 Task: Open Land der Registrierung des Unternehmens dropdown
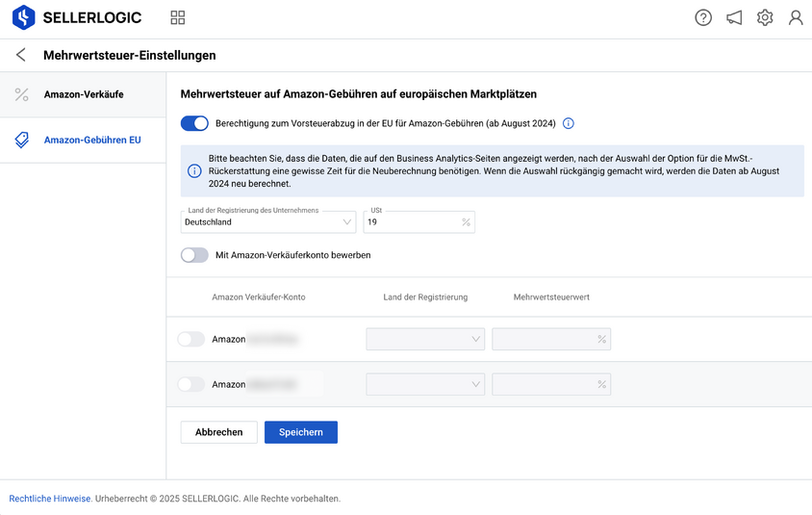click(268, 221)
